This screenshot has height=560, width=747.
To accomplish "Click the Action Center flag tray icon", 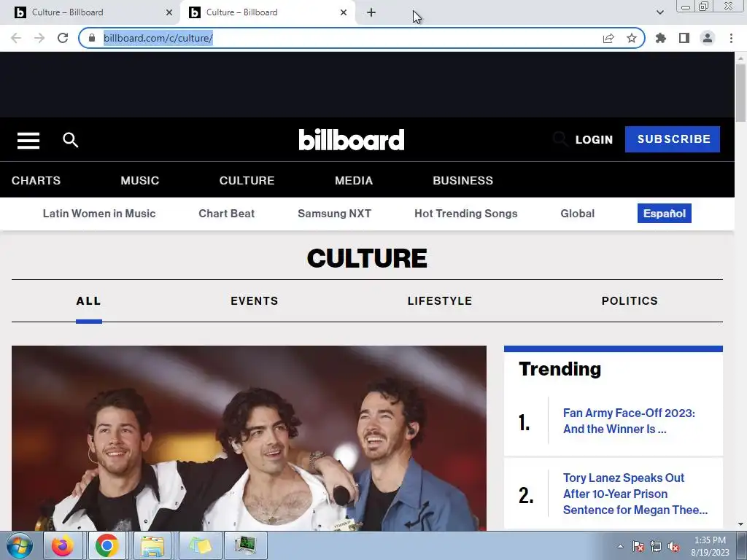I will (x=638, y=546).
